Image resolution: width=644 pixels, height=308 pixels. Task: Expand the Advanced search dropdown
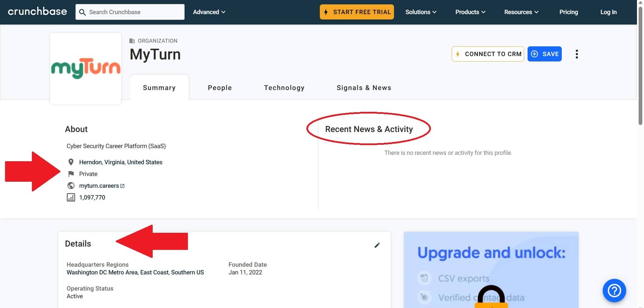(x=209, y=12)
